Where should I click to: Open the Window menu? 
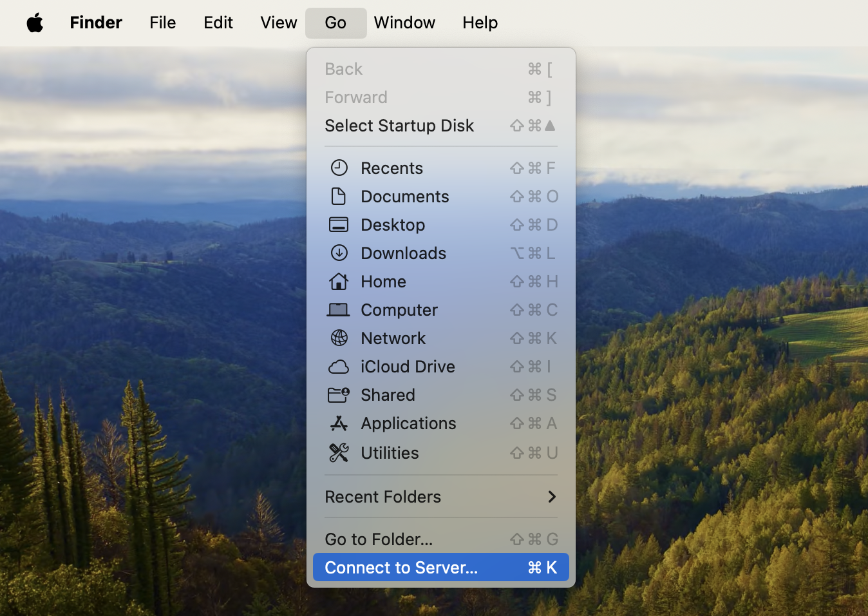404,23
